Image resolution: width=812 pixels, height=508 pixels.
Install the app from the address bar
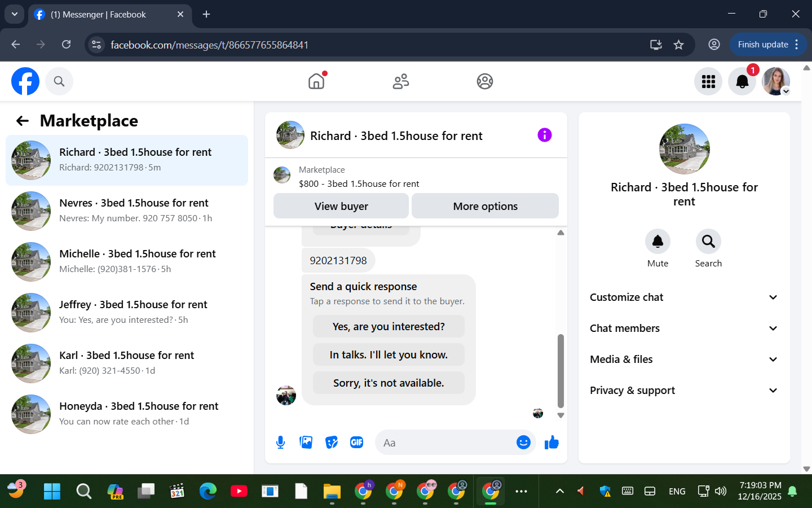(x=656, y=45)
